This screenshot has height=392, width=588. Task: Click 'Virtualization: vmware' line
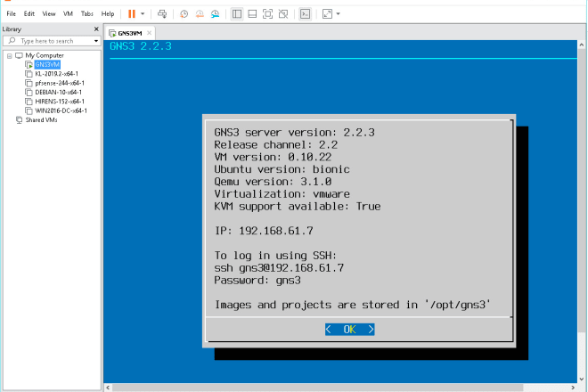point(282,194)
